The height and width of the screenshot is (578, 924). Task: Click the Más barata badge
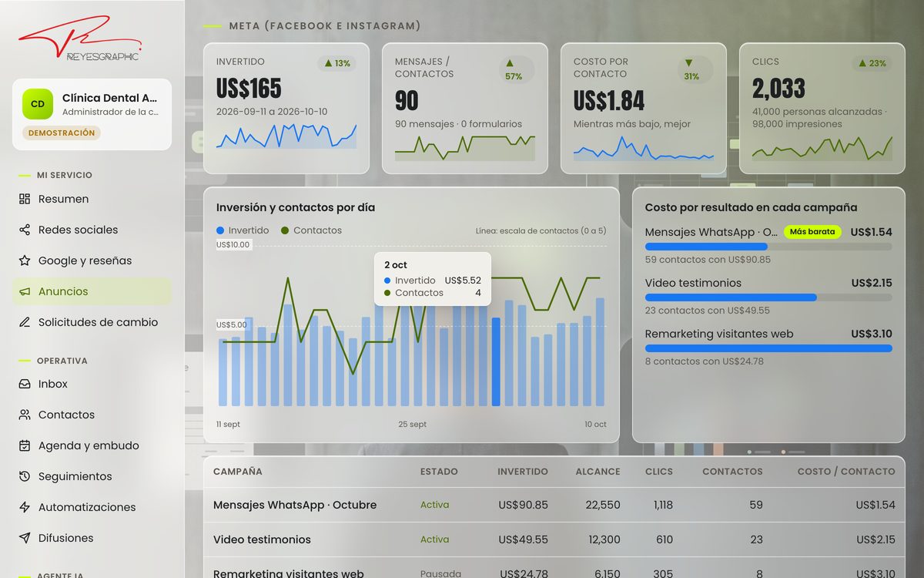(x=812, y=231)
